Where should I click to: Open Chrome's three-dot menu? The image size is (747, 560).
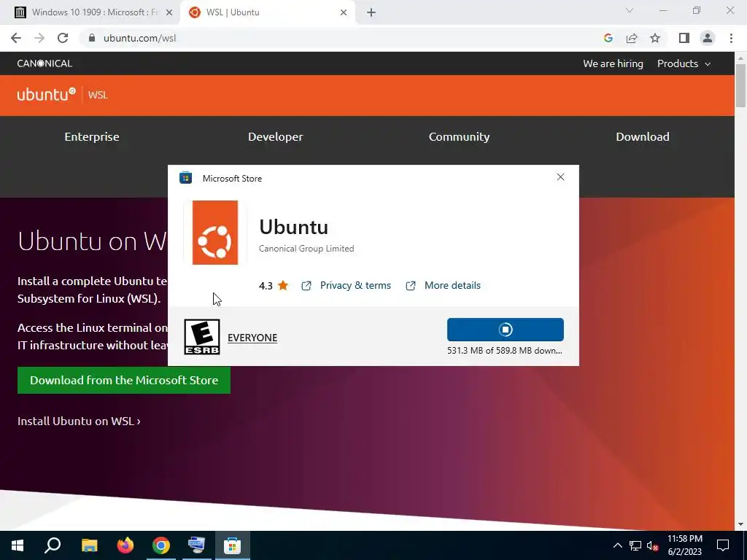point(731,38)
